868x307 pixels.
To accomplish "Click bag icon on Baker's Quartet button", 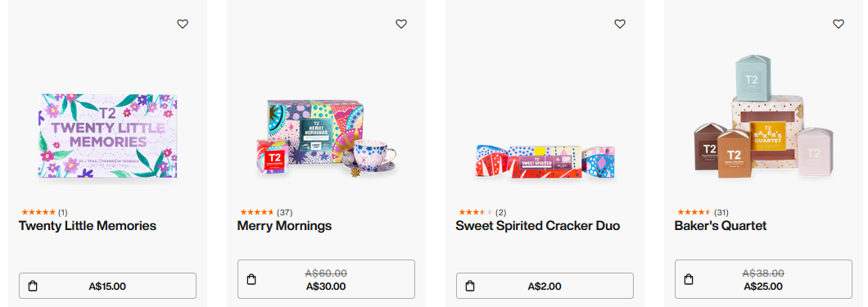I will pos(689,279).
